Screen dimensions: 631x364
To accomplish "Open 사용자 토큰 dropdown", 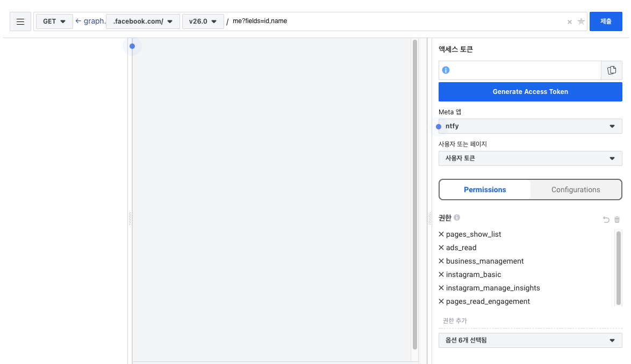I will (530, 158).
